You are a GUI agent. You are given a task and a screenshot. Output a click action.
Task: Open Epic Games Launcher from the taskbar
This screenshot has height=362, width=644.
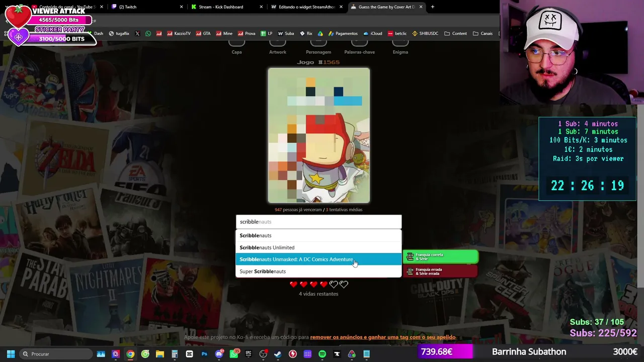point(249,354)
